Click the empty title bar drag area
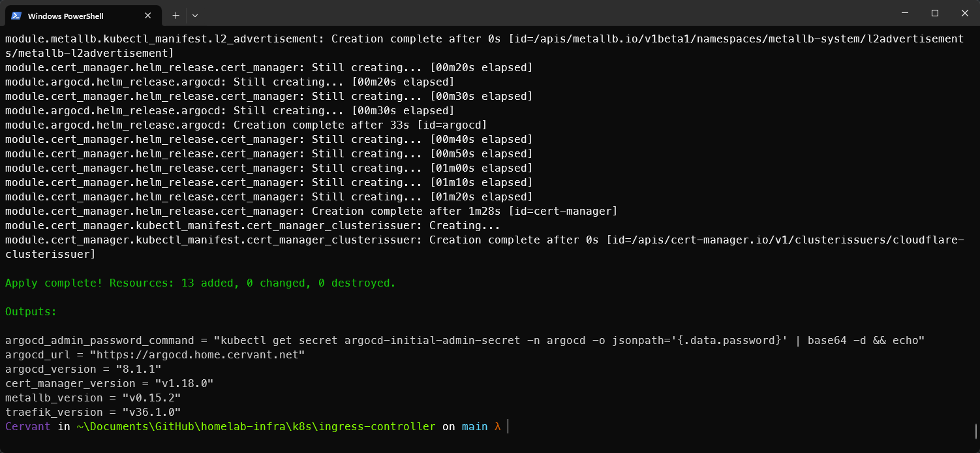980x453 pixels. (522, 14)
